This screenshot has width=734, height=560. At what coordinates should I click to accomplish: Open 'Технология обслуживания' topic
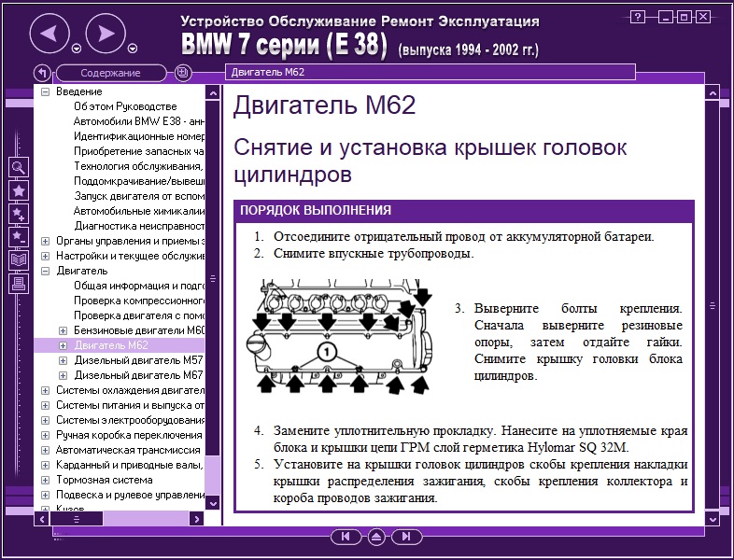point(139,166)
